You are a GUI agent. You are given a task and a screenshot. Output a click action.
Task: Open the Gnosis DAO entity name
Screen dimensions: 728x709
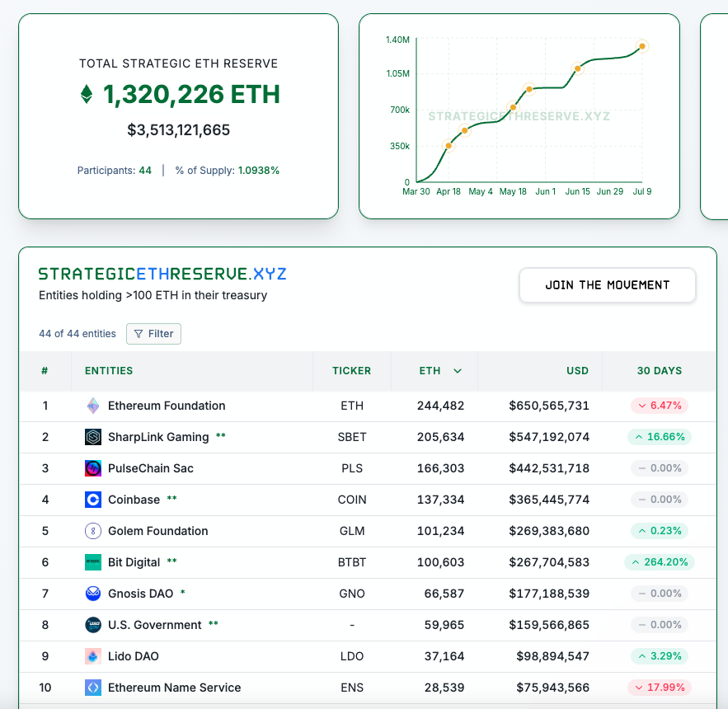140,594
